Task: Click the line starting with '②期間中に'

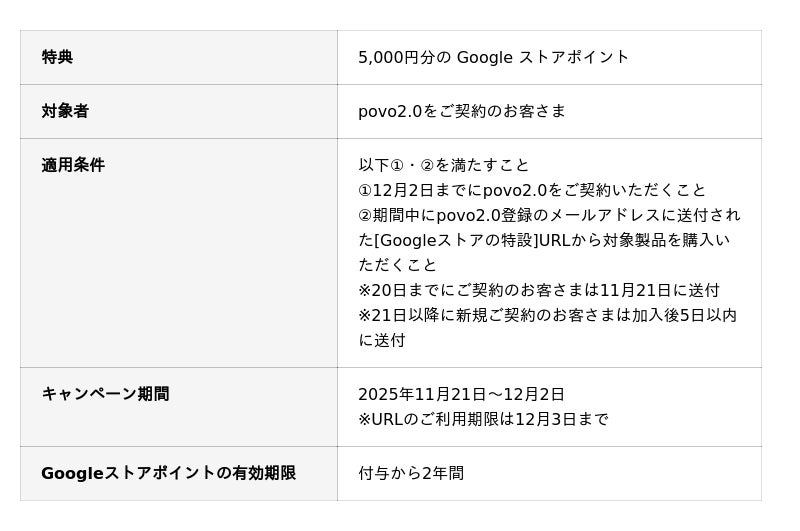Action: pos(549,215)
